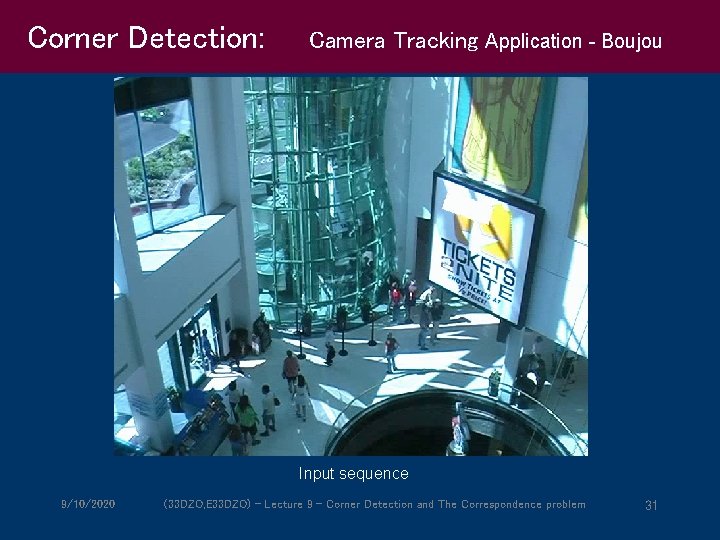Click the 'Corner Detection:' slide title
The width and height of the screenshot is (720, 540).
point(146,38)
